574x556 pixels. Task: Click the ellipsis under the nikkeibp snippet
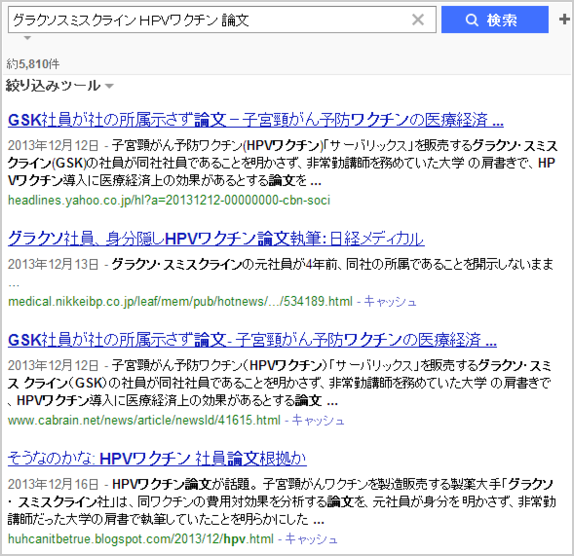click(x=14, y=284)
